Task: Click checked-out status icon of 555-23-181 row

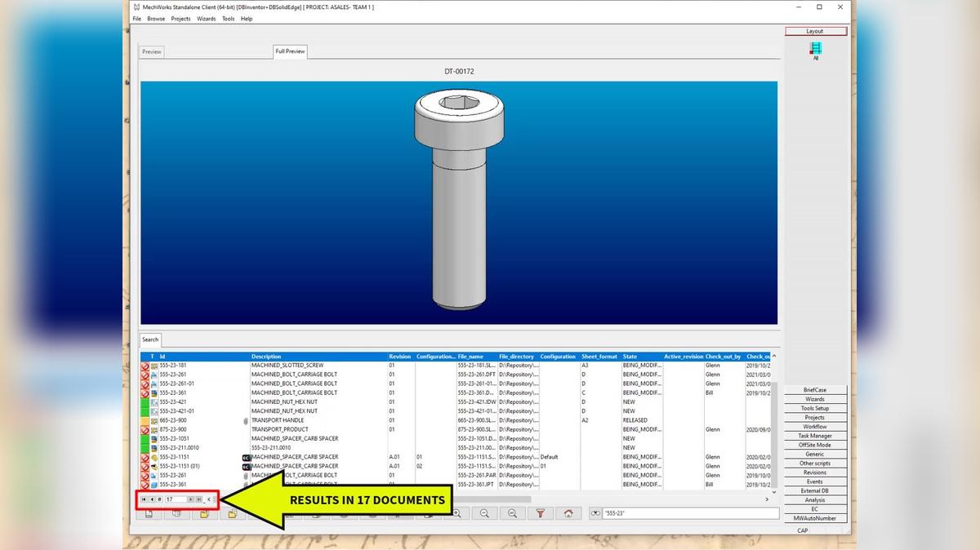Action: pyautogui.click(x=145, y=366)
